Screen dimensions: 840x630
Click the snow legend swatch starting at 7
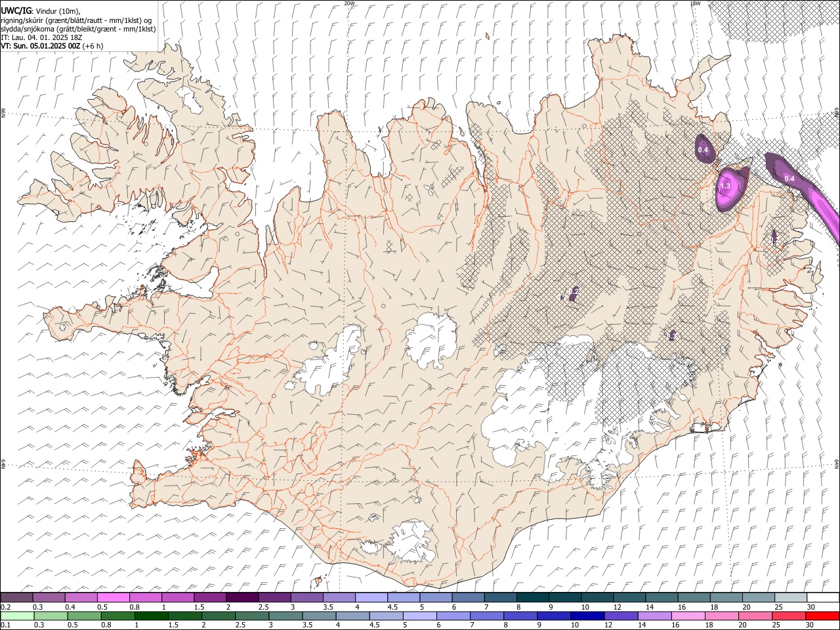pos(500,598)
